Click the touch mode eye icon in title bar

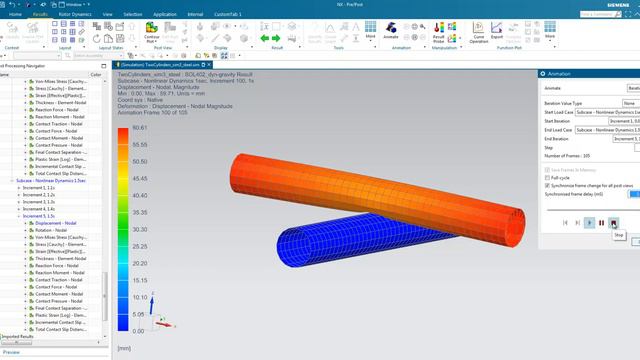(43, 4)
